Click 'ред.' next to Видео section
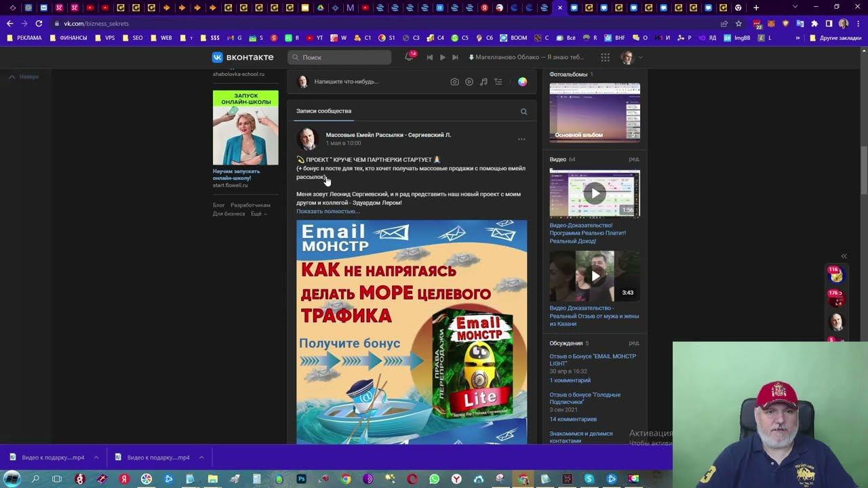This screenshot has height=488, width=868. (634, 159)
